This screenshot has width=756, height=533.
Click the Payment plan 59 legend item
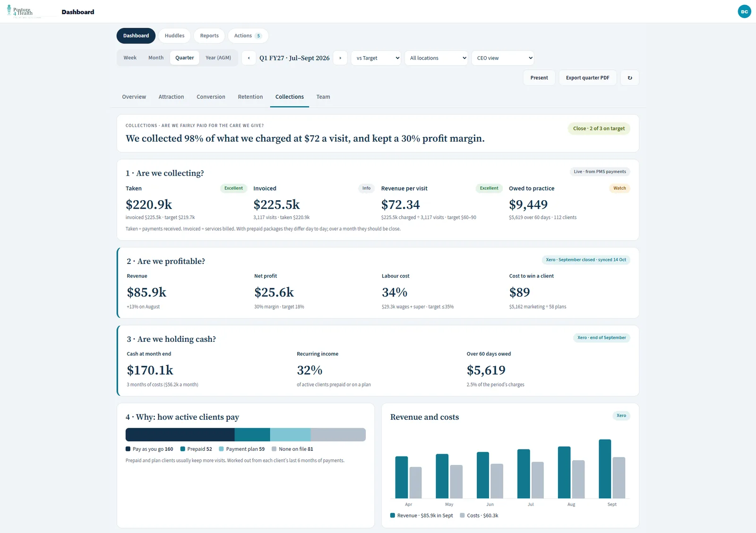click(x=241, y=449)
